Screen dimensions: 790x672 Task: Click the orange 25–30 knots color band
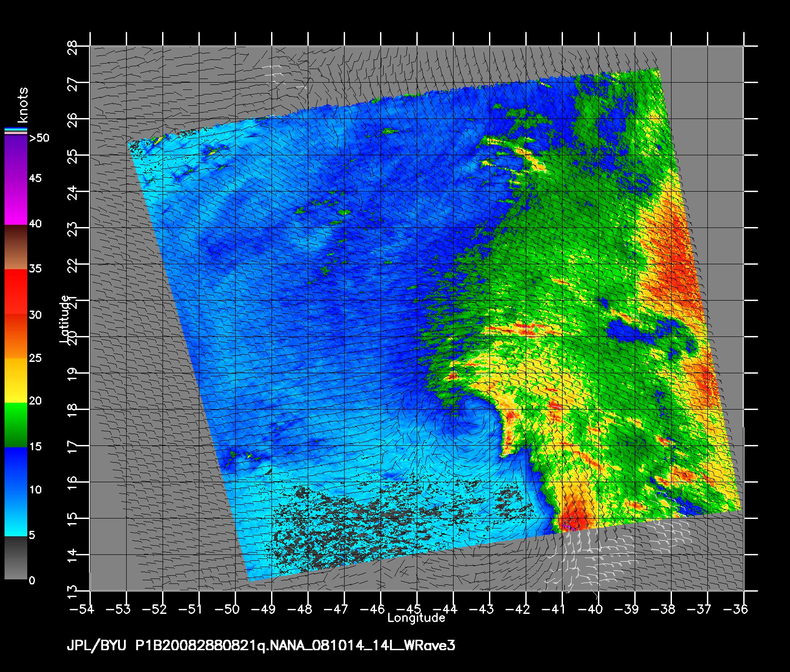pyautogui.click(x=16, y=336)
